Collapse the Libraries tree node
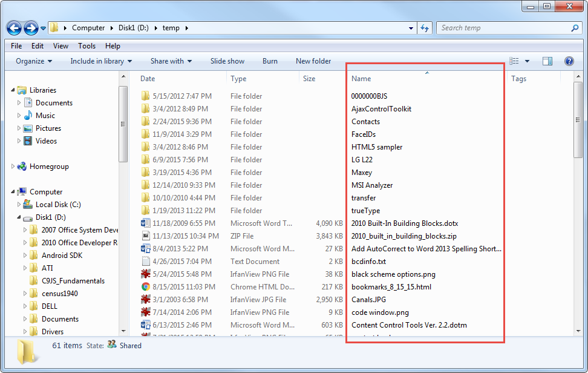This screenshot has width=588, height=373. pos(13,90)
